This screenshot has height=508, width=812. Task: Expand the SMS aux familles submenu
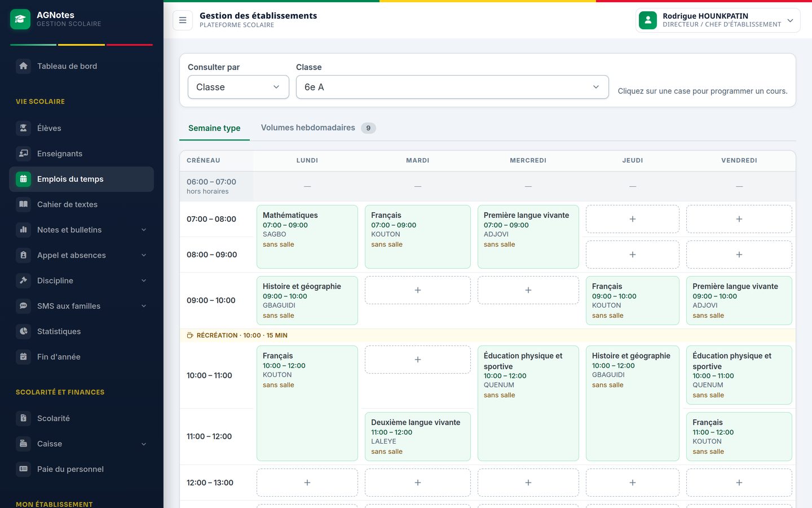[x=144, y=306]
